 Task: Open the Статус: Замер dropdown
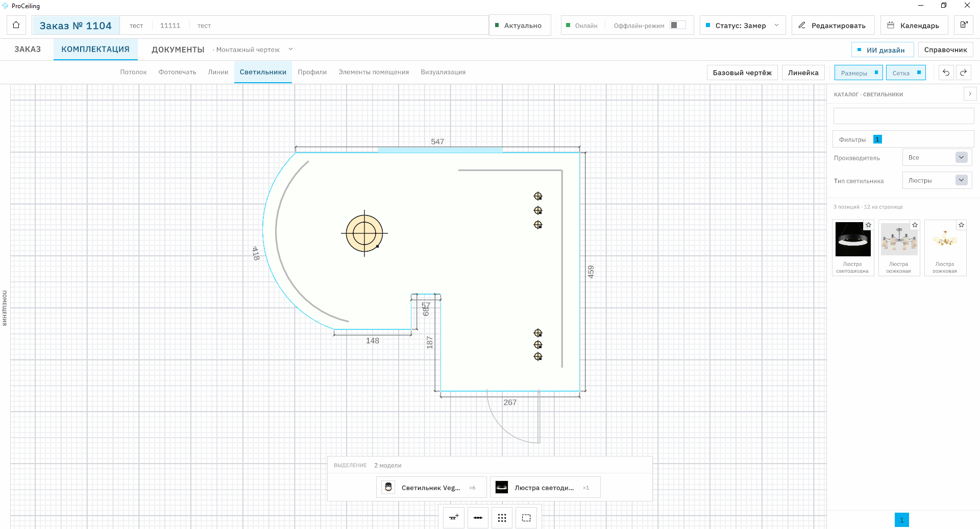click(743, 25)
